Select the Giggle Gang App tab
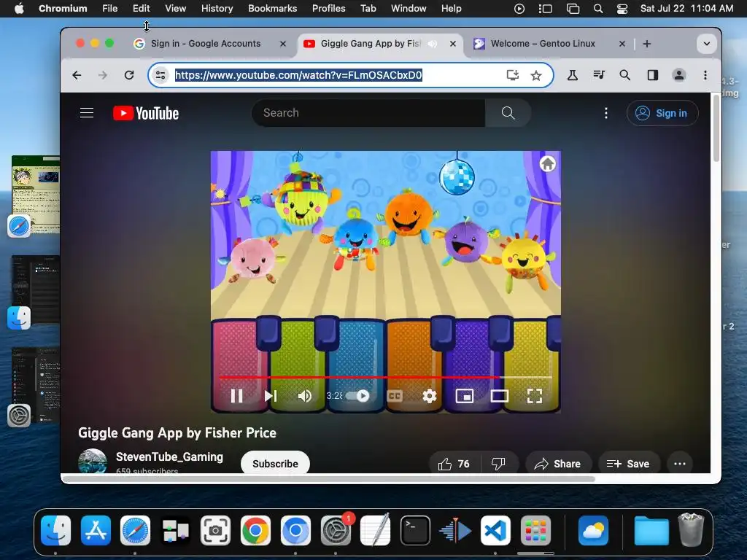This screenshot has width=747, height=560. (370, 43)
